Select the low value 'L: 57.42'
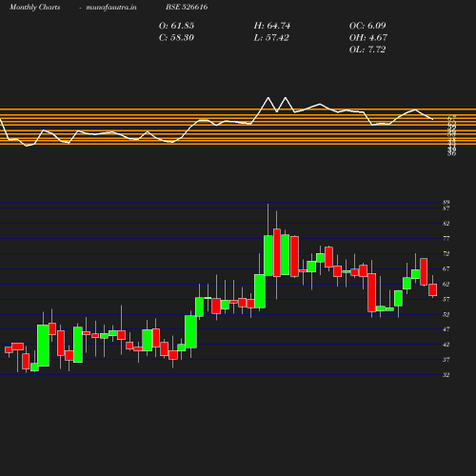476x476 pixels. (271, 38)
